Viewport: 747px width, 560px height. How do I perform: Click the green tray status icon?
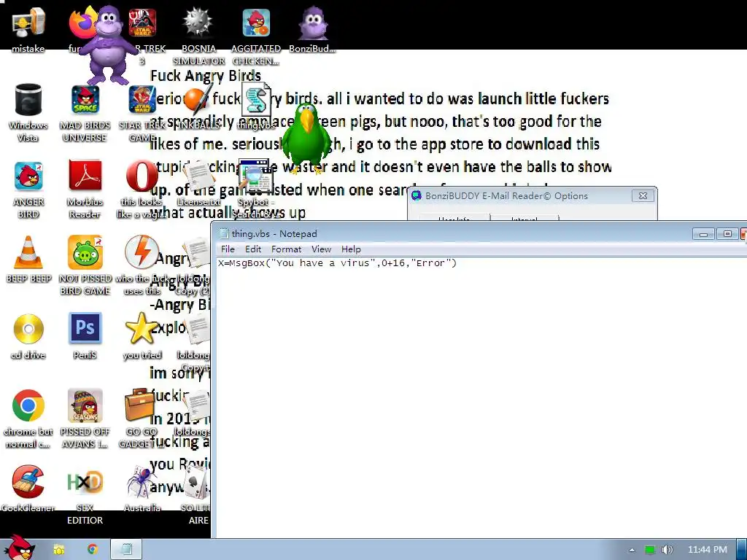pyautogui.click(x=650, y=550)
